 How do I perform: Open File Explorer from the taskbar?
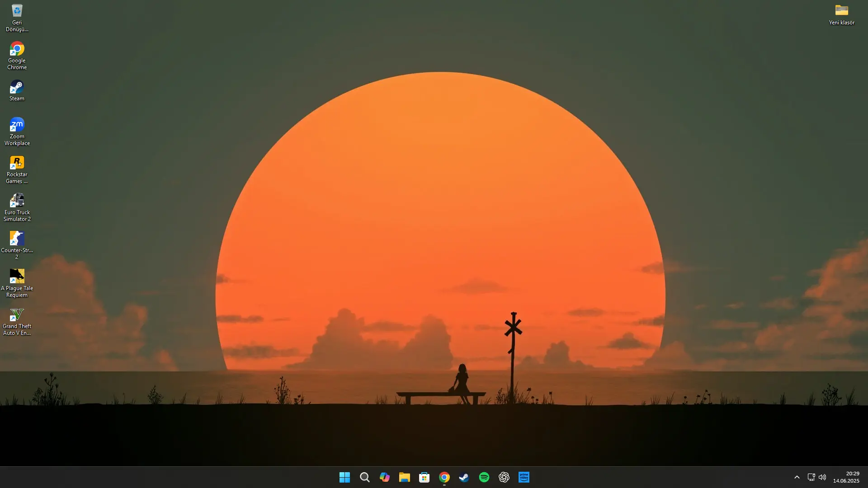coord(404,477)
